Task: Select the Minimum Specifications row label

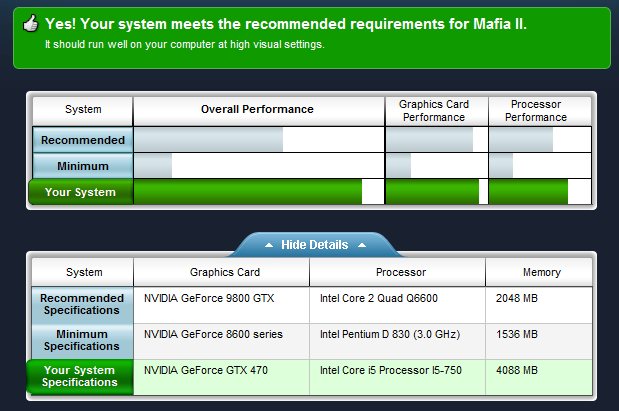Action: 82,340
